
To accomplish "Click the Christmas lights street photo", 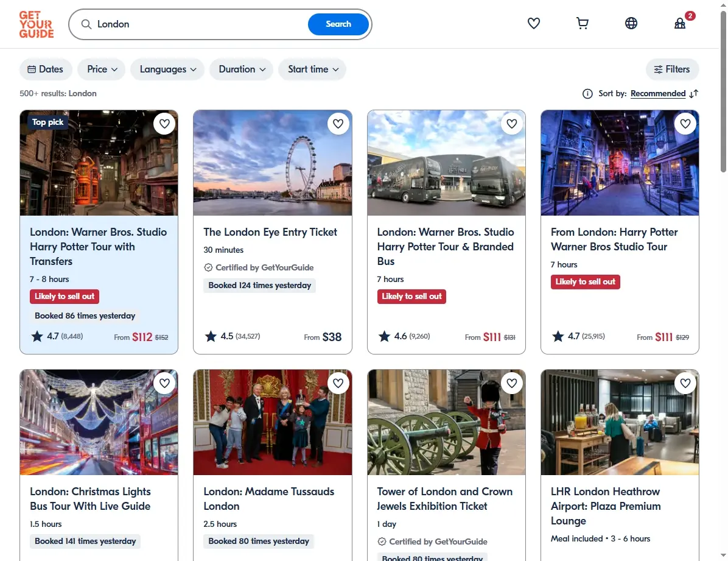I will pos(99,422).
